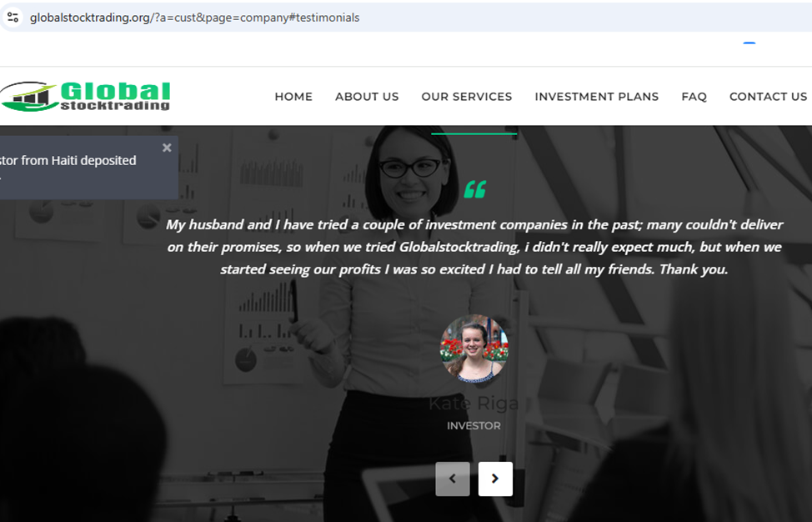Click the INVESTOR label under the name

(474, 425)
